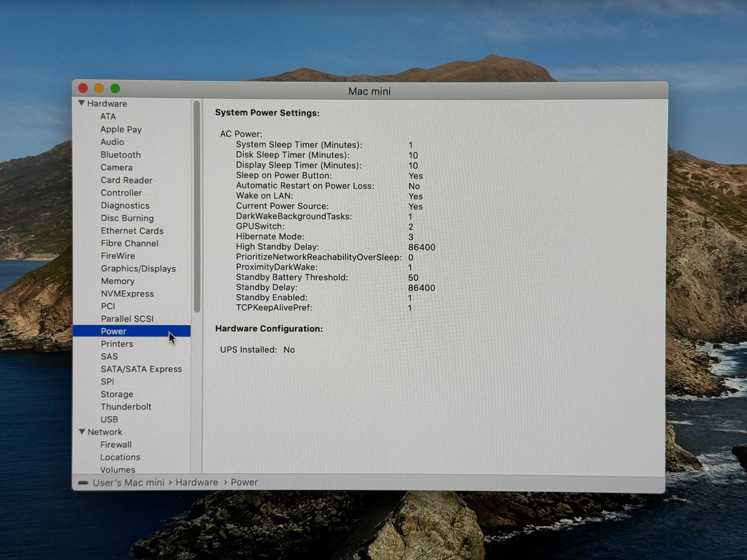Select NVMExpress in the sidebar
Screen dimensions: 747x560
click(x=127, y=293)
